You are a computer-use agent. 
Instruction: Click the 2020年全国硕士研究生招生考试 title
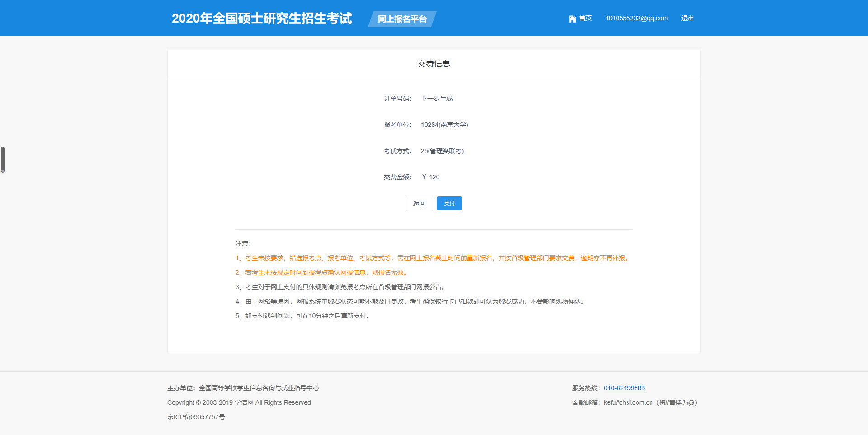262,19
